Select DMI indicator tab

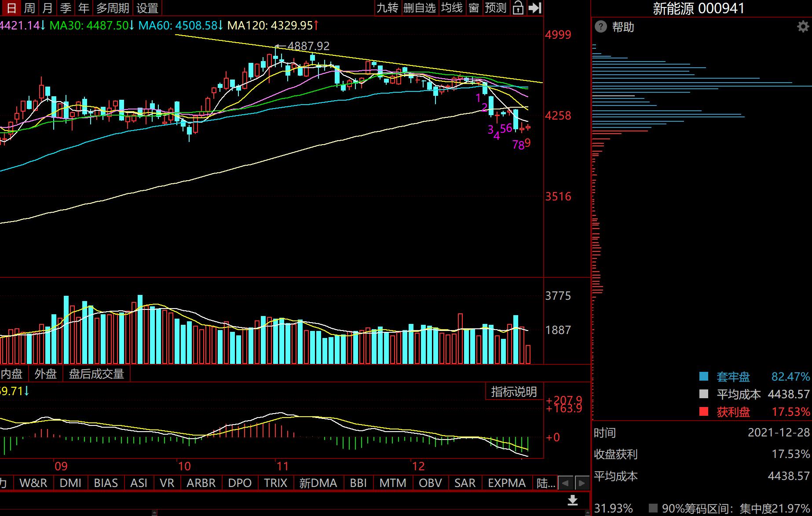[70, 483]
